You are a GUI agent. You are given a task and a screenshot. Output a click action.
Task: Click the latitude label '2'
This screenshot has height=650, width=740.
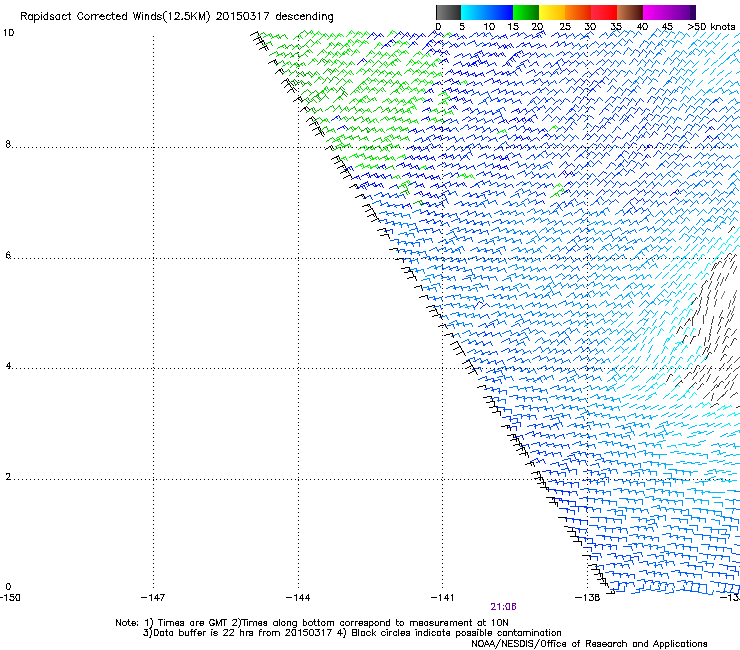pos(8,477)
